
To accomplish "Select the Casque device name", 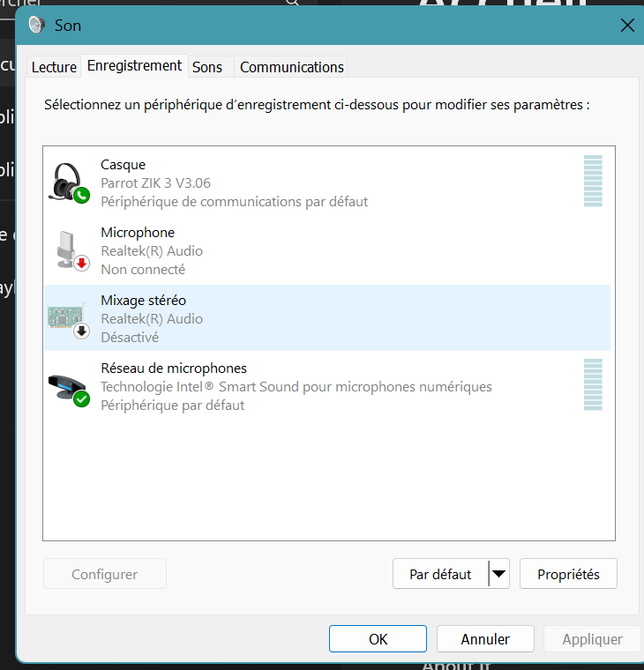I will (x=124, y=165).
